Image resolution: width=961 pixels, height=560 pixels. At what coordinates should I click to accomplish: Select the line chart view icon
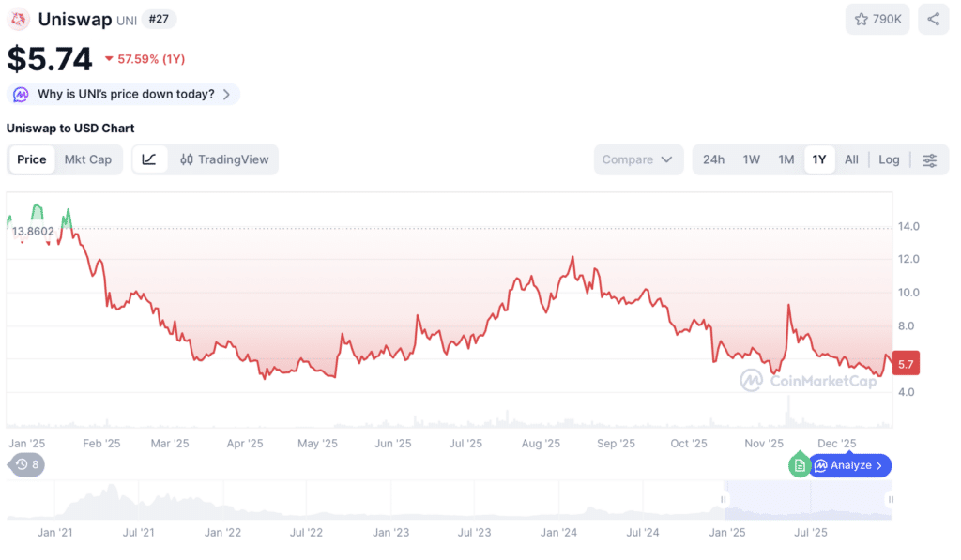tap(149, 159)
